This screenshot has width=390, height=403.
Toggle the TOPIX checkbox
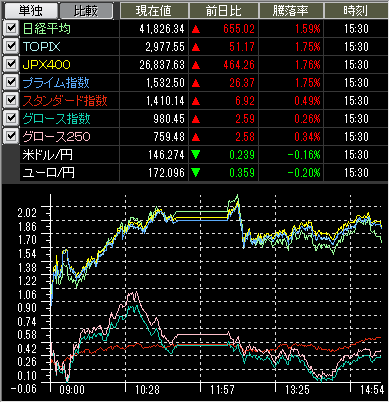(11, 46)
